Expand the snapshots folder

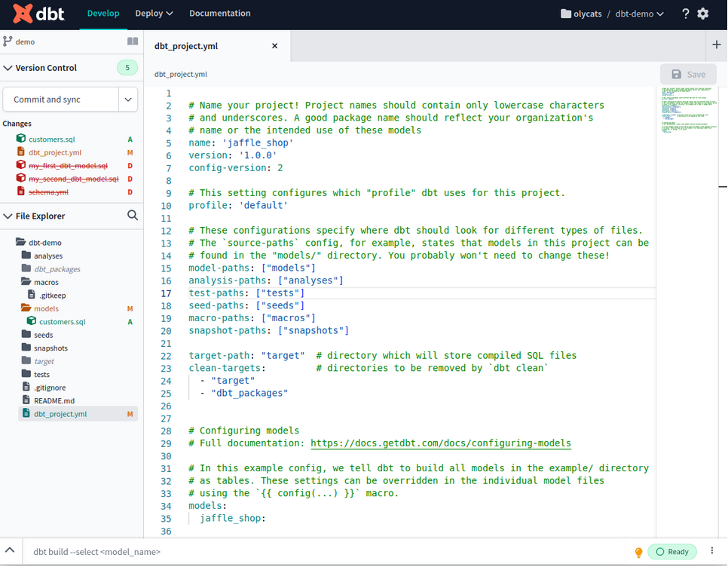pos(26,348)
